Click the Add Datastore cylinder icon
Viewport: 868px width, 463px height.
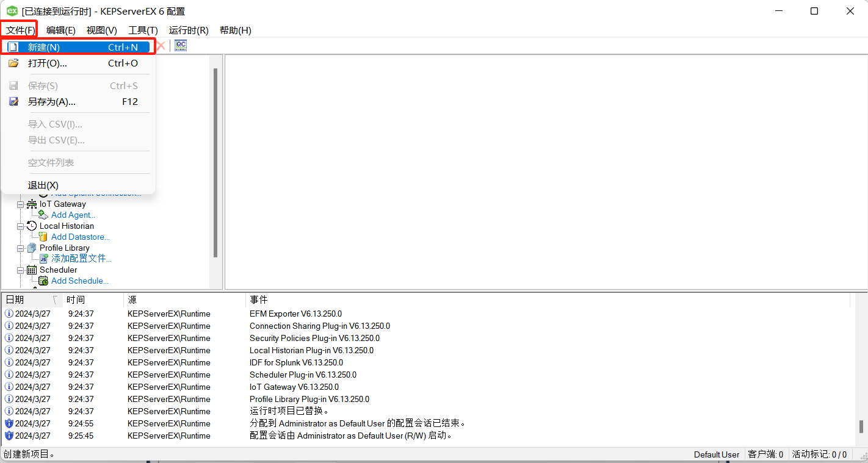[x=43, y=237]
